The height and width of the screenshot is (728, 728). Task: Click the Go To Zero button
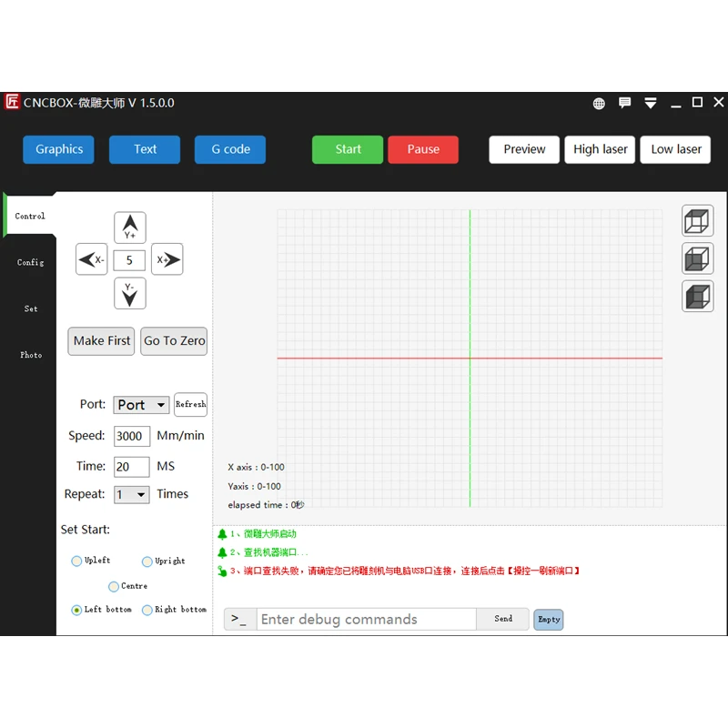click(174, 341)
